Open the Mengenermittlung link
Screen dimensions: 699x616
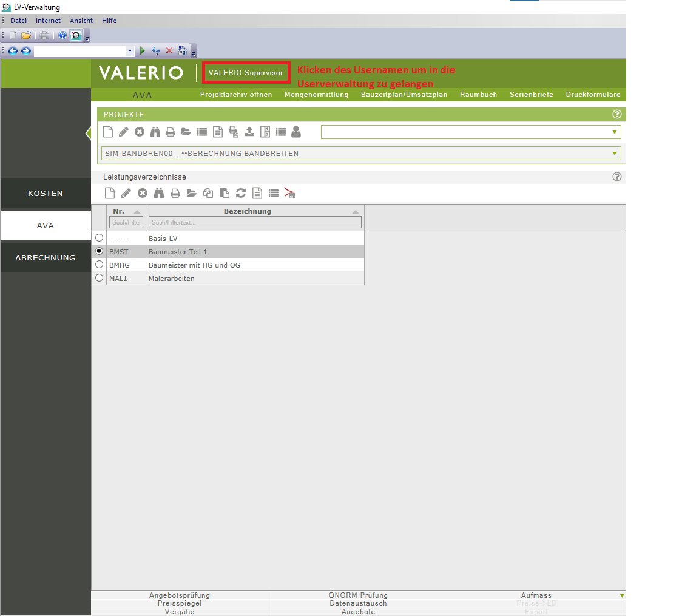point(316,95)
